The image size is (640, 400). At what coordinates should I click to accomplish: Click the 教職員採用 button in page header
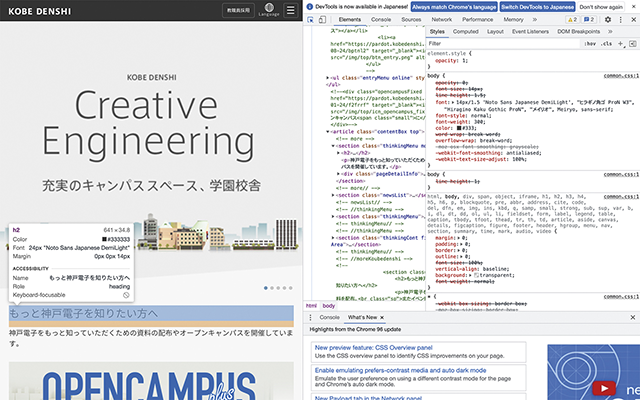(x=238, y=10)
